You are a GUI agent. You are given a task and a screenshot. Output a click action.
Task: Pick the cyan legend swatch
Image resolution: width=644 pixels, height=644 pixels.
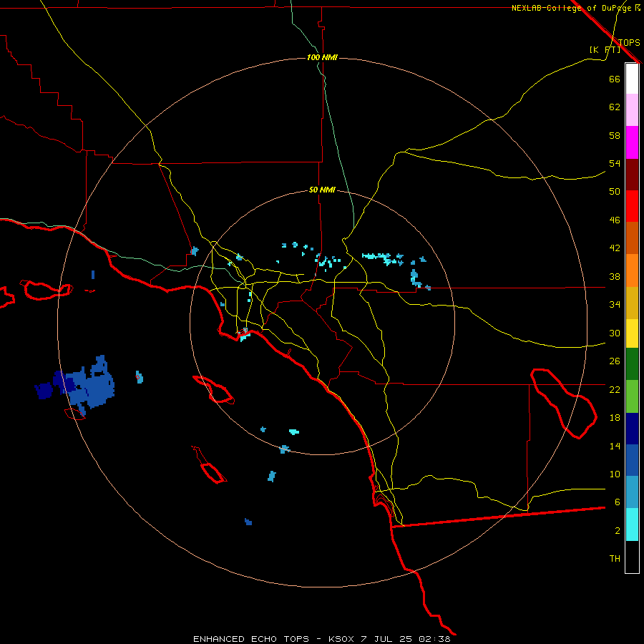(x=632, y=525)
